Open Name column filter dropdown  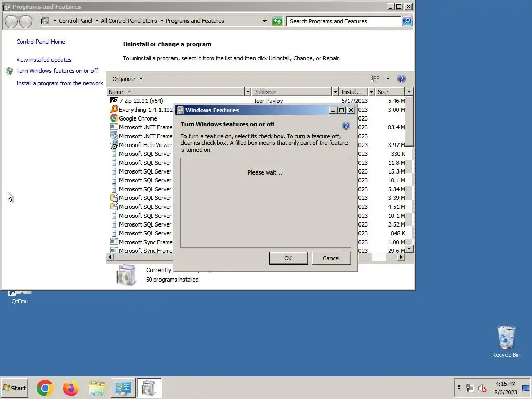(x=248, y=92)
